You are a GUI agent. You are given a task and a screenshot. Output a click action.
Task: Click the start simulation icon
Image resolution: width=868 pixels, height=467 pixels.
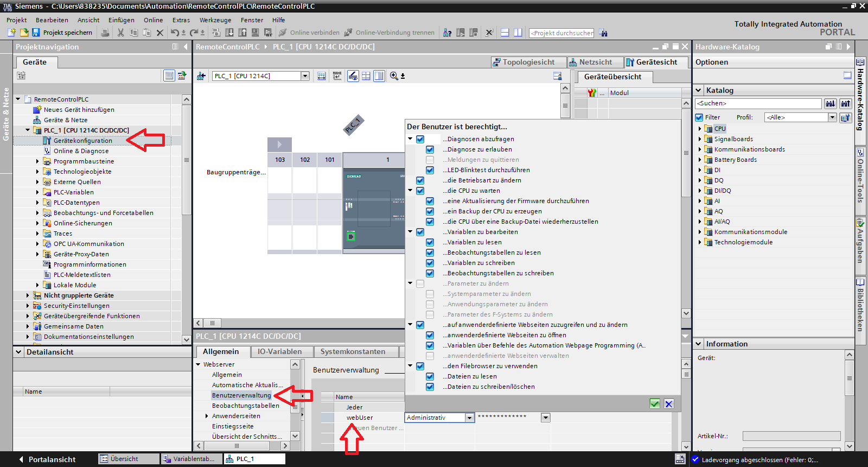click(x=255, y=33)
